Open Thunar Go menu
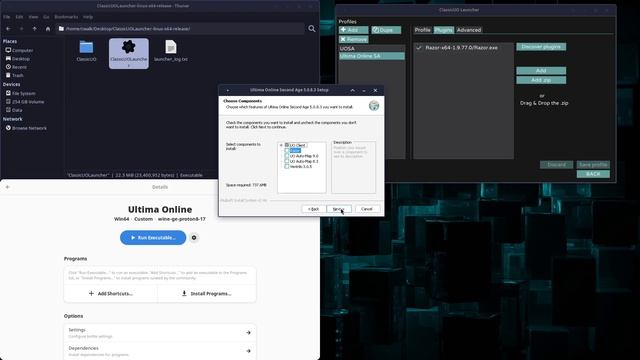Viewport: 640px width, 360px height. click(x=46, y=17)
